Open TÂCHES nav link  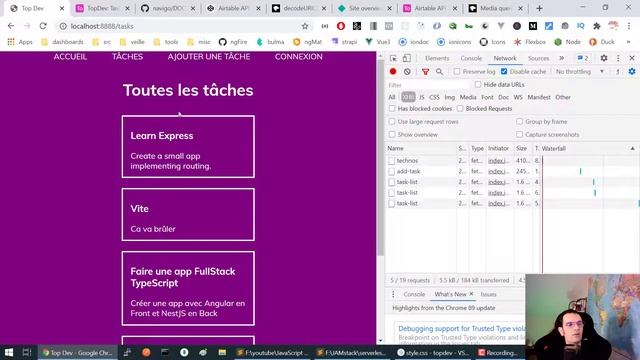click(127, 57)
